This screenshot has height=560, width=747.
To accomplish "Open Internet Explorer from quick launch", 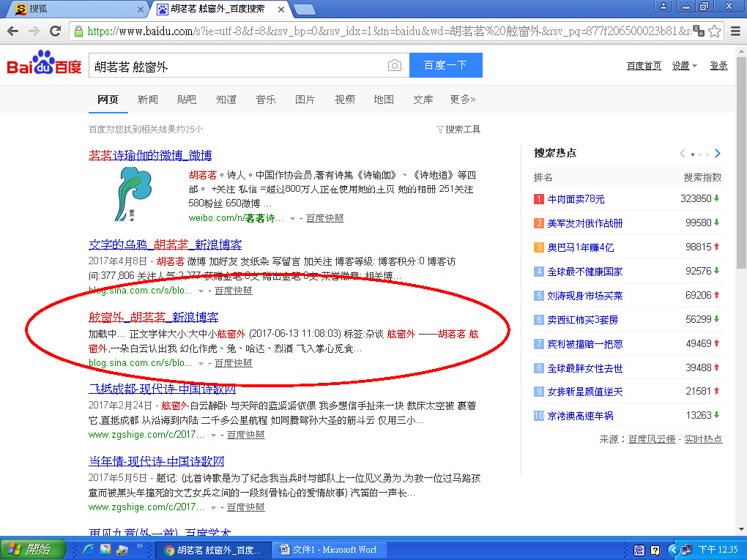I will tap(88, 550).
